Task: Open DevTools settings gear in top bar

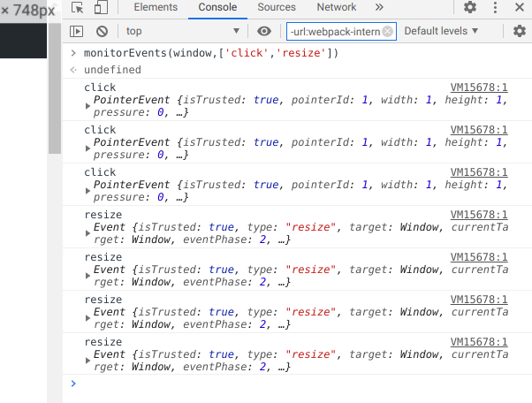Action: pyautogui.click(x=469, y=8)
